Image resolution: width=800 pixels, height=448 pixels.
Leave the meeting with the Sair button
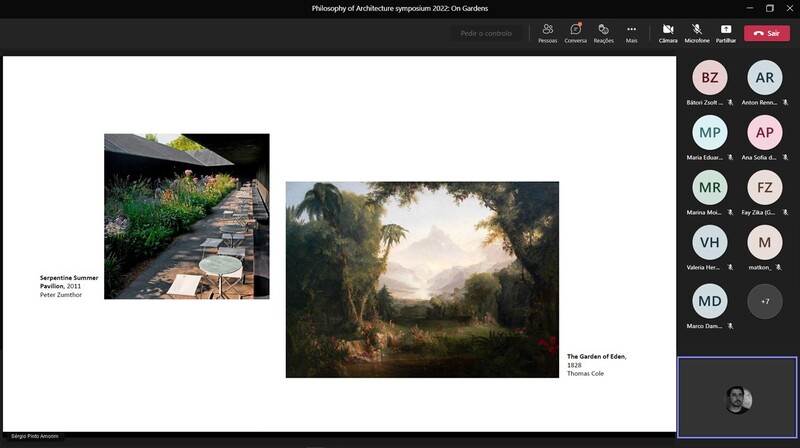click(767, 33)
